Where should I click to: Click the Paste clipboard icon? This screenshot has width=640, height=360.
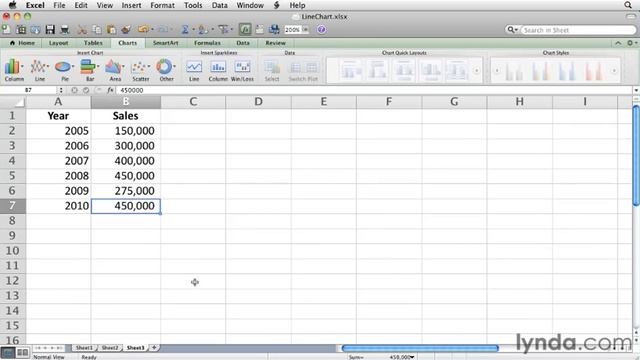pos(111,29)
